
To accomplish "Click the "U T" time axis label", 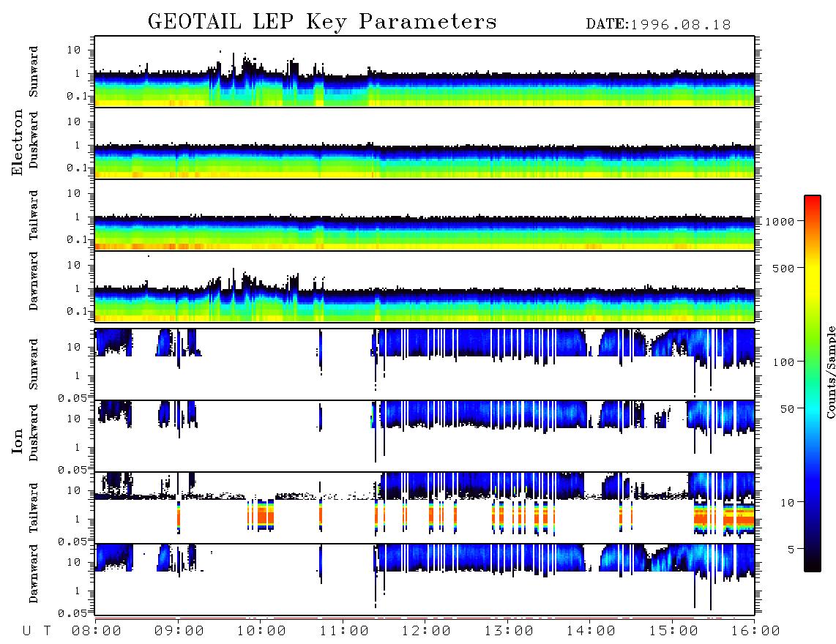I will coord(37,632).
